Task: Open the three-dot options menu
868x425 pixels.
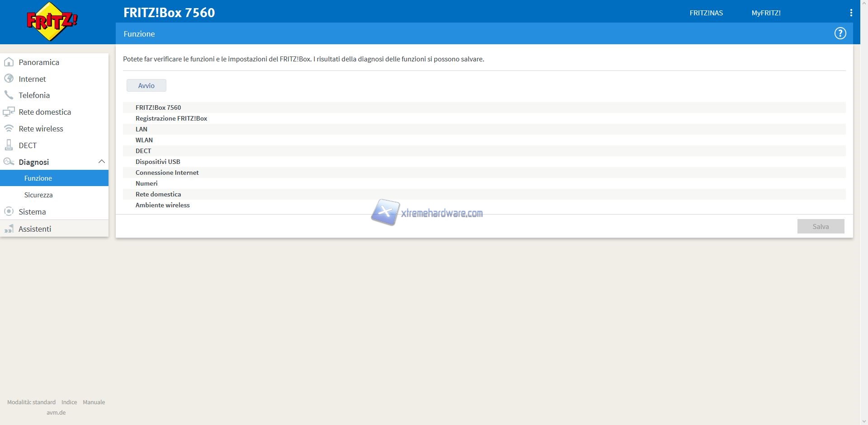Action: coord(851,13)
